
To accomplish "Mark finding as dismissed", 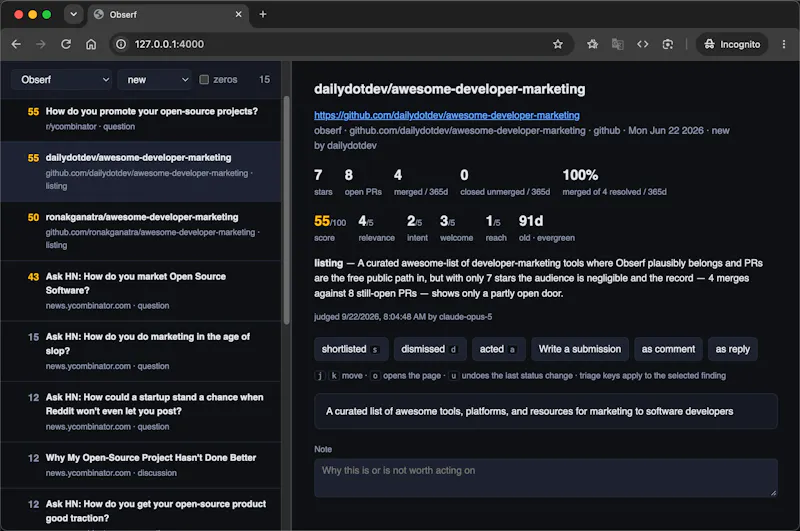I will click(430, 349).
